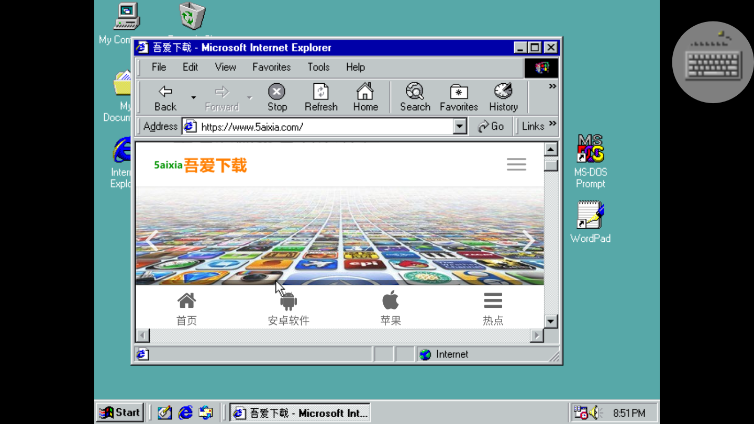Click the Task Scheduler tray icon

[x=580, y=412]
